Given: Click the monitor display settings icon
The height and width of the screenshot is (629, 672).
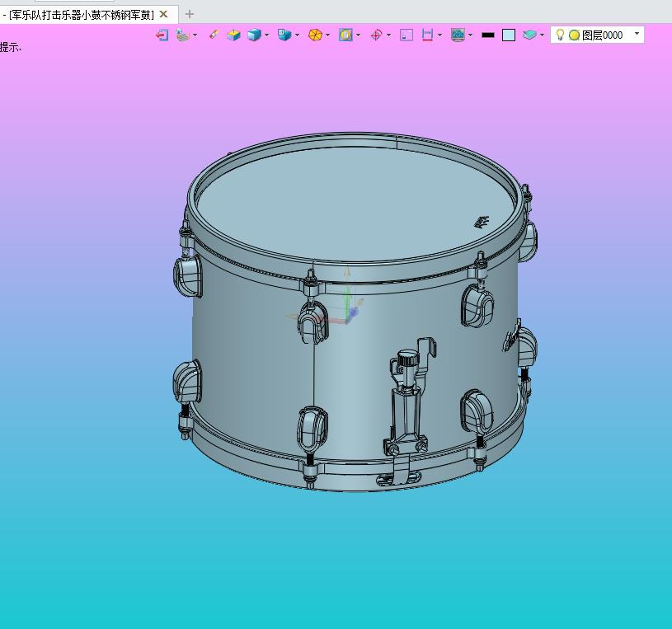Looking at the screenshot, I should click(x=458, y=35).
